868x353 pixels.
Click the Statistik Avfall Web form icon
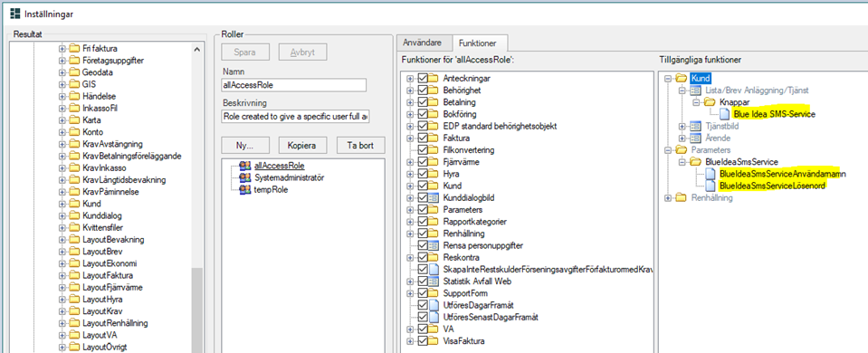click(x=434, y=281)
